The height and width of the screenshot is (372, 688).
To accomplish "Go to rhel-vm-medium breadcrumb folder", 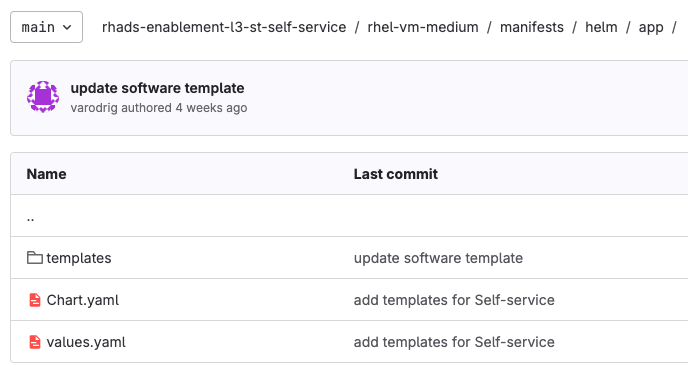I will tap(423, 27).
